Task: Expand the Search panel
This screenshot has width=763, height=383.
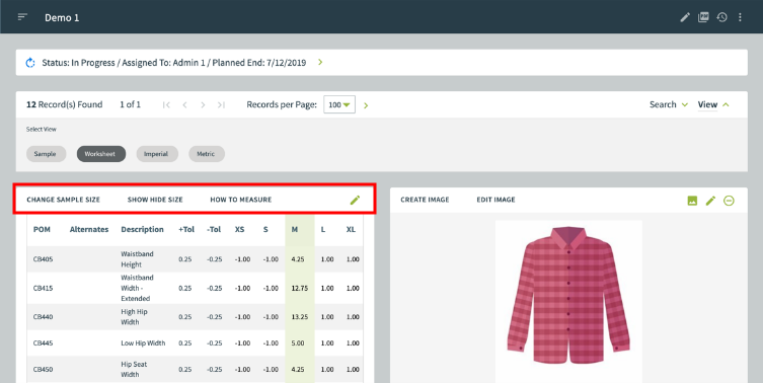Action: [x=669, y=105]
